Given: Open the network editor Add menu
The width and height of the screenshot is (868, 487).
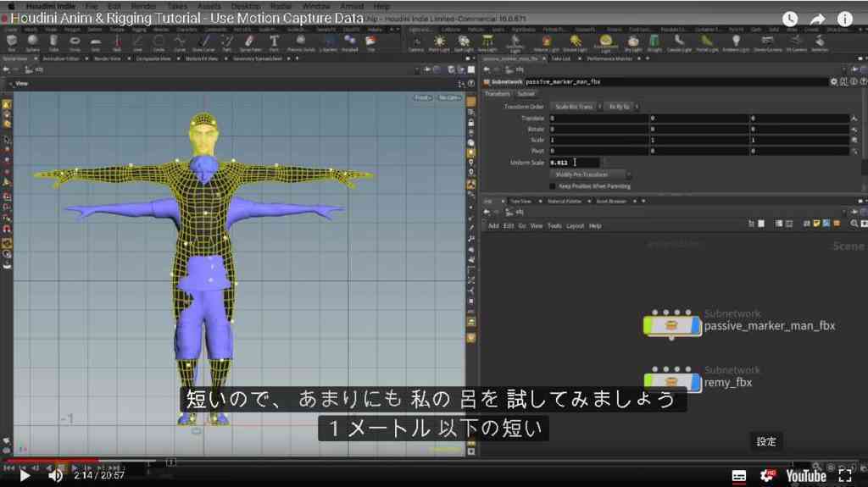Looking at the screenshot, I should [x=493, y=226].
